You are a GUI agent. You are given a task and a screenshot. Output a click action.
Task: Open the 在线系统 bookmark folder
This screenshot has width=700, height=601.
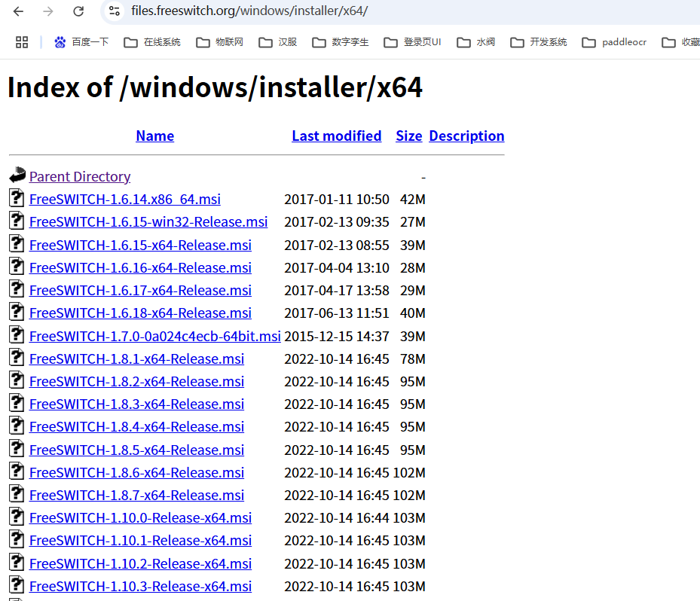tap(152, 42)
